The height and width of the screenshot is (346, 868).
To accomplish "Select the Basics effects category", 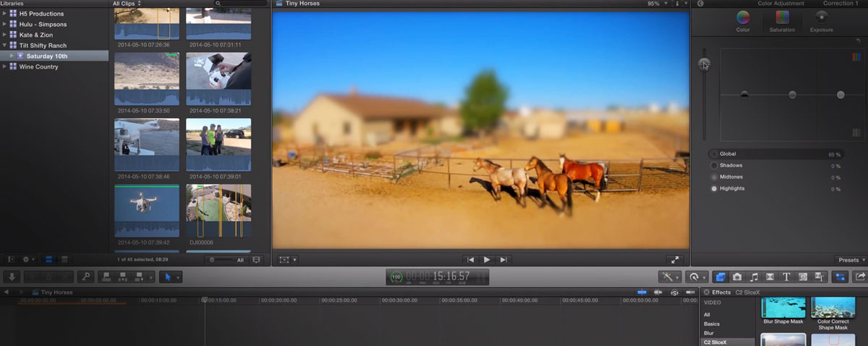I will [x=712, y=324].
